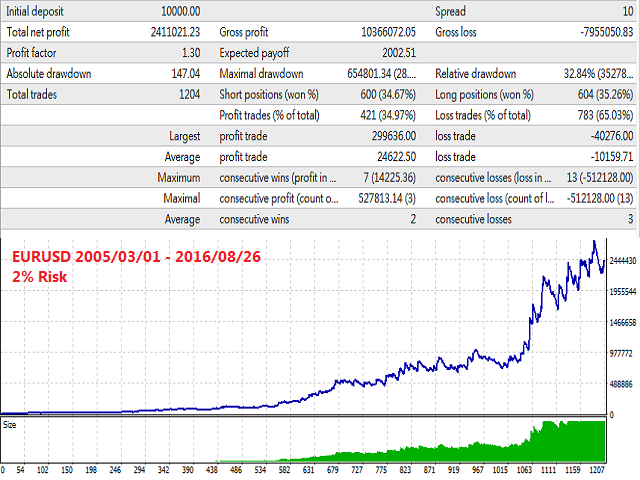Click the Total net profit label
The height and width of the screenshot is (480, 640).
(x=38, y=32)
